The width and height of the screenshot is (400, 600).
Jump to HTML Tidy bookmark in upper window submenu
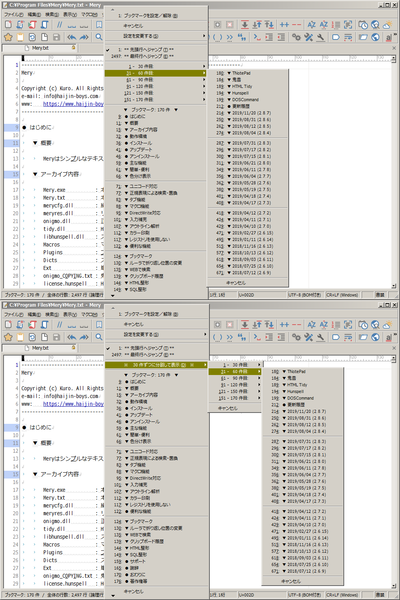pos(248,86)
